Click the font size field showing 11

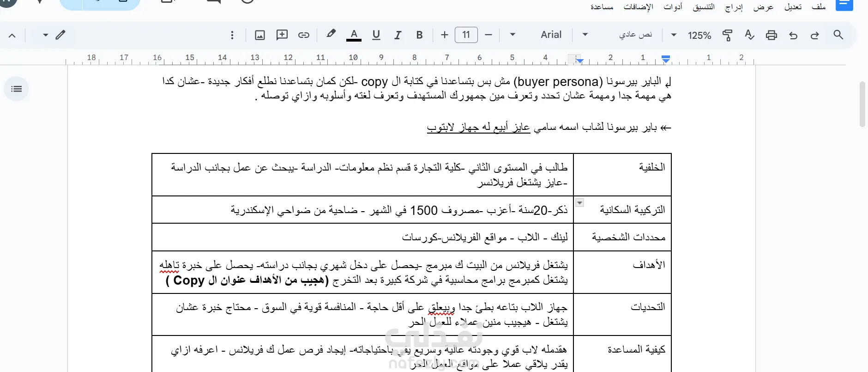[466, 35]
